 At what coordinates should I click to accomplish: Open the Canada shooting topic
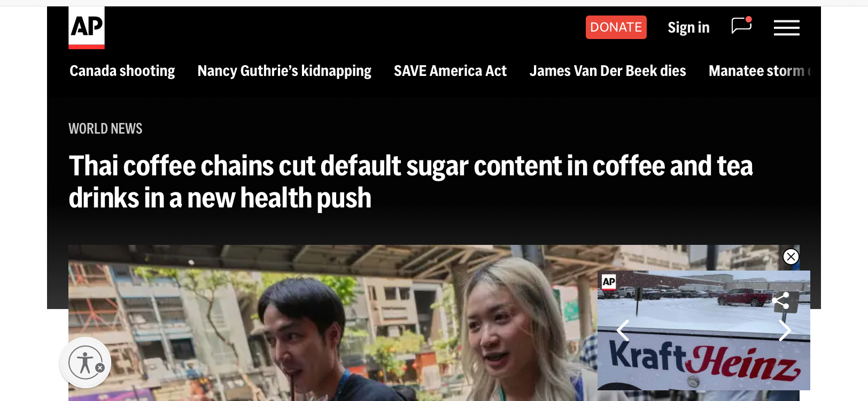(122, 71)
